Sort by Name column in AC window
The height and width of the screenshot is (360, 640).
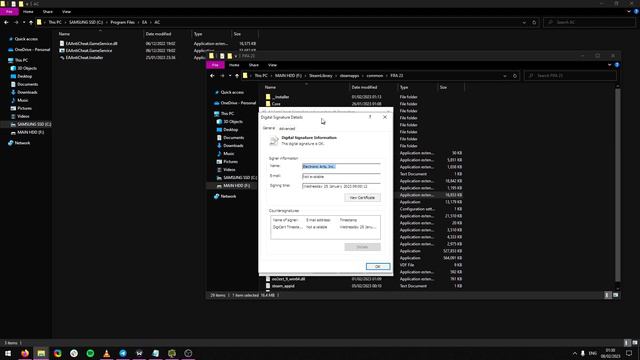(x=64, y=34)
